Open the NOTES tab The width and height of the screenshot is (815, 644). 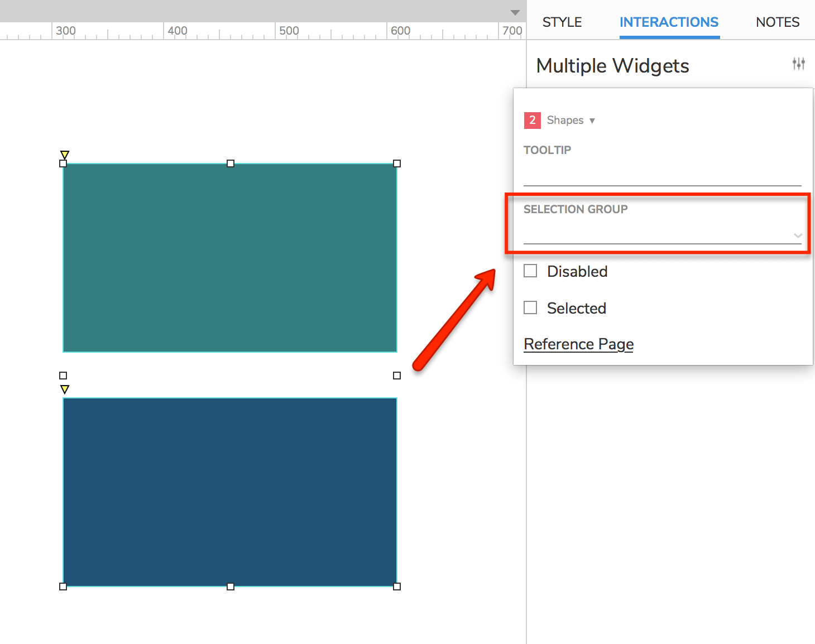click(x=777, y=22)
